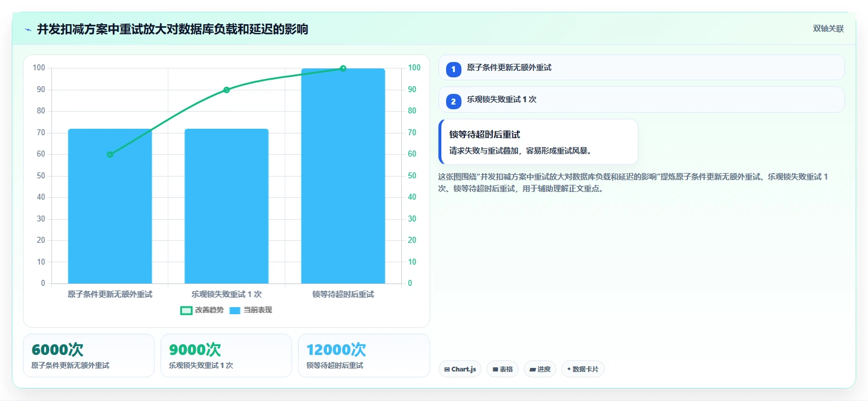Click the Chart.js tag icon
Screen dimensions: 868x401
(447, 369)
